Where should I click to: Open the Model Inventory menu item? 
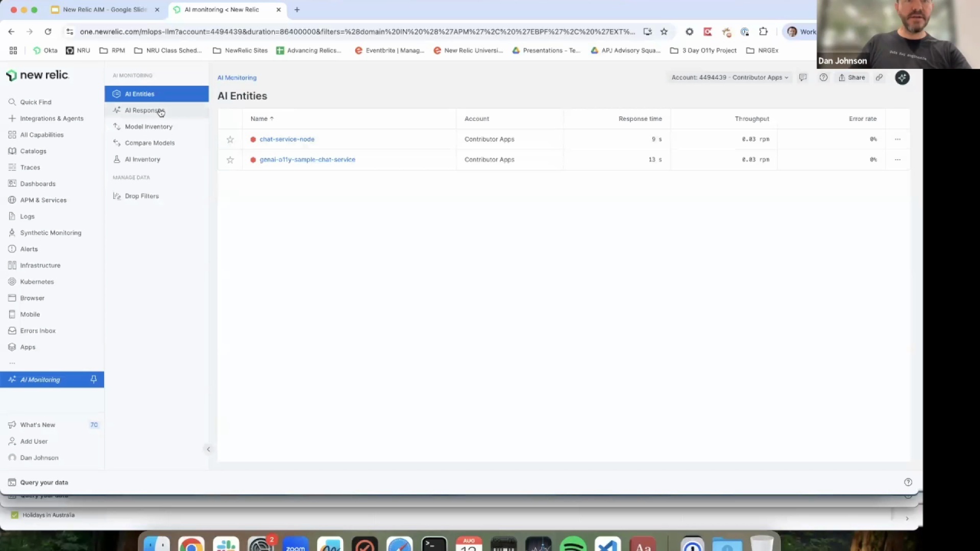[149, 127]
